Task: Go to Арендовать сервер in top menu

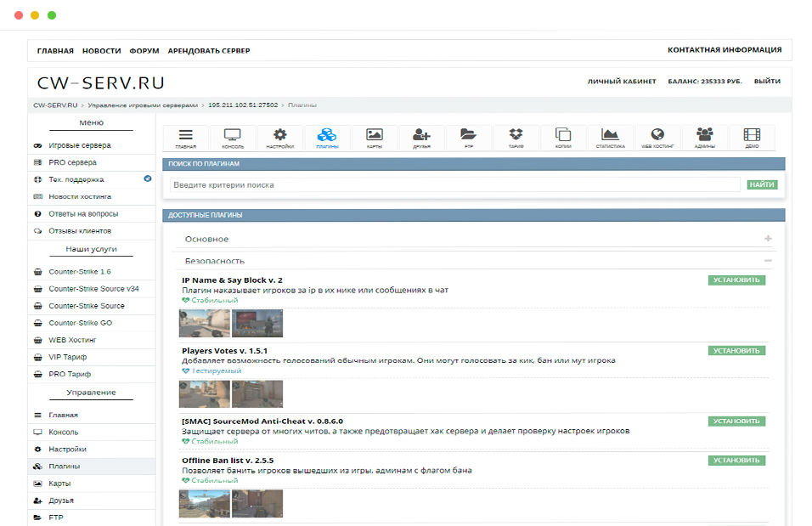Action: [x=208, y=51]
